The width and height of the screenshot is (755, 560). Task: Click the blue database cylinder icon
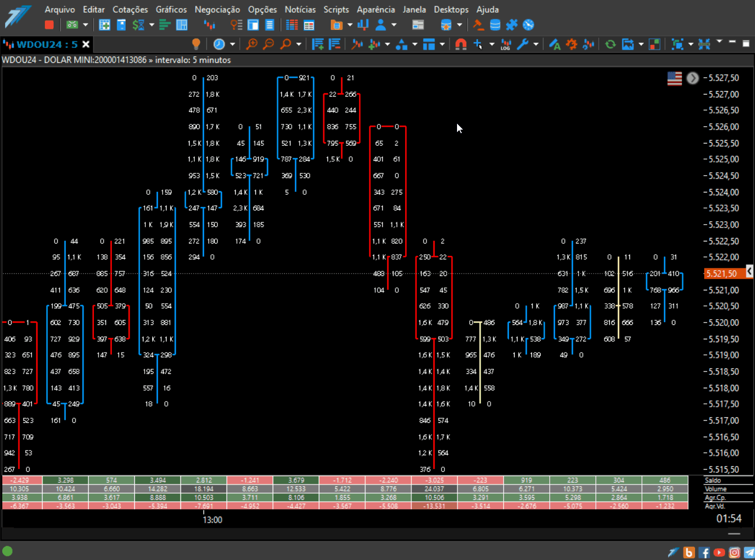pos(495,25)
